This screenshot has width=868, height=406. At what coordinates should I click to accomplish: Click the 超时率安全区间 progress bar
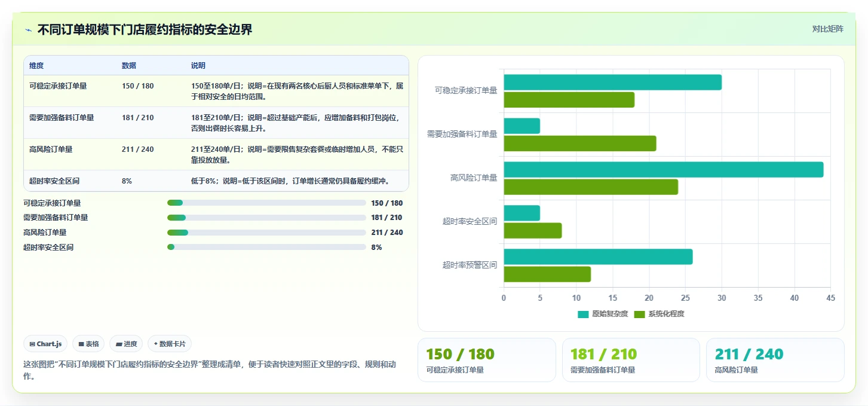266,247
